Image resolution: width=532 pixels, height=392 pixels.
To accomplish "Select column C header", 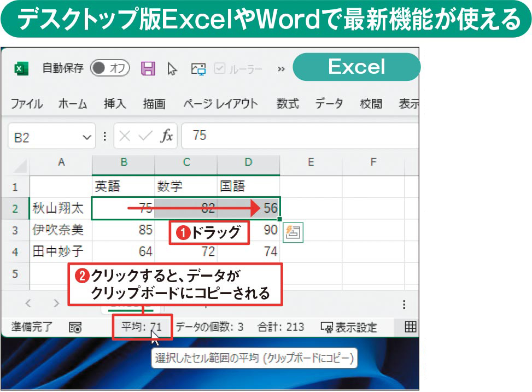I will 186,162.
